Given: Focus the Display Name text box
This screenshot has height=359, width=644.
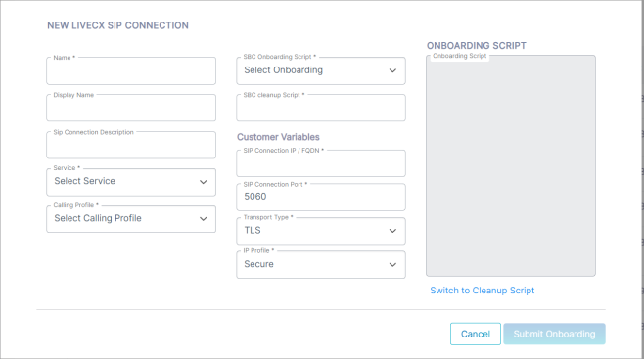Looking at the screenshot, I should click(131, 108).
